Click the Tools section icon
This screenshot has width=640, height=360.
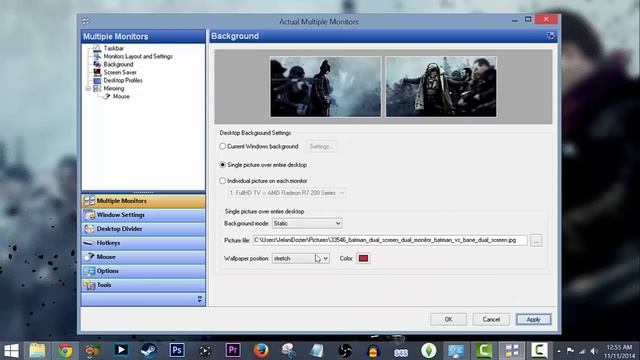(89, 285)
